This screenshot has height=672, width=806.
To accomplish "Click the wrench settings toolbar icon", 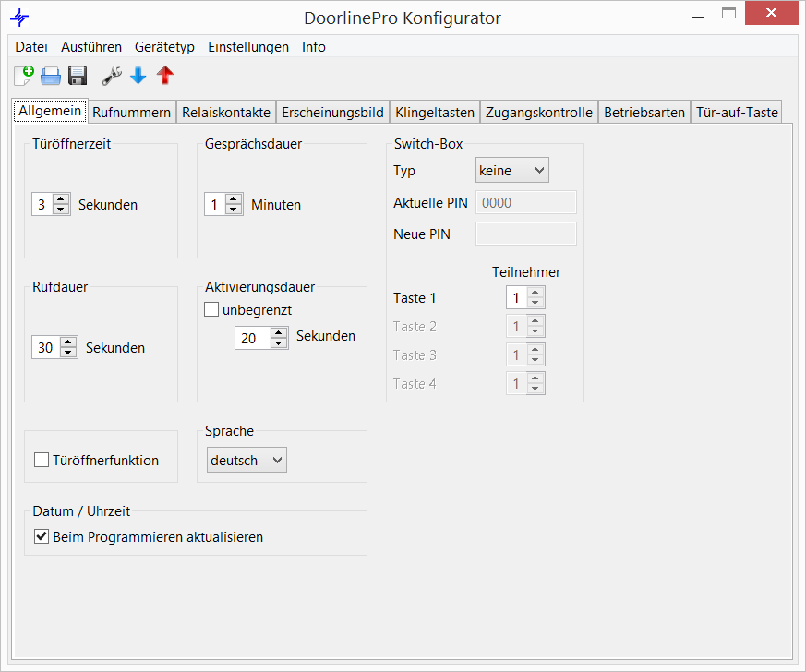I will tap(112, 76).
